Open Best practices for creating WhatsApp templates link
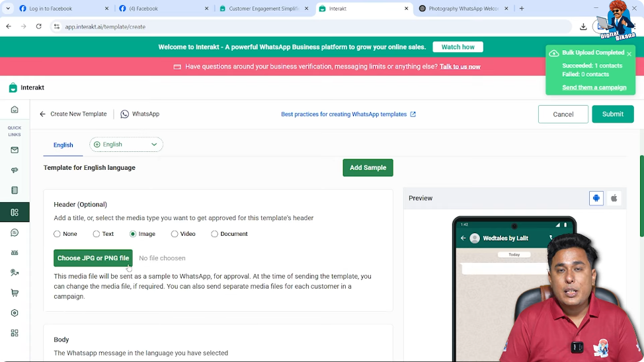 tap(348, 114)
